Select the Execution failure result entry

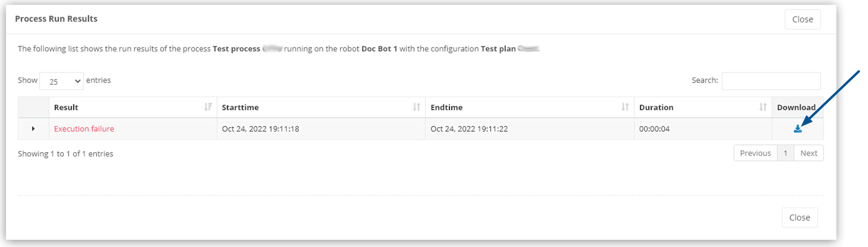pos(84,129)
